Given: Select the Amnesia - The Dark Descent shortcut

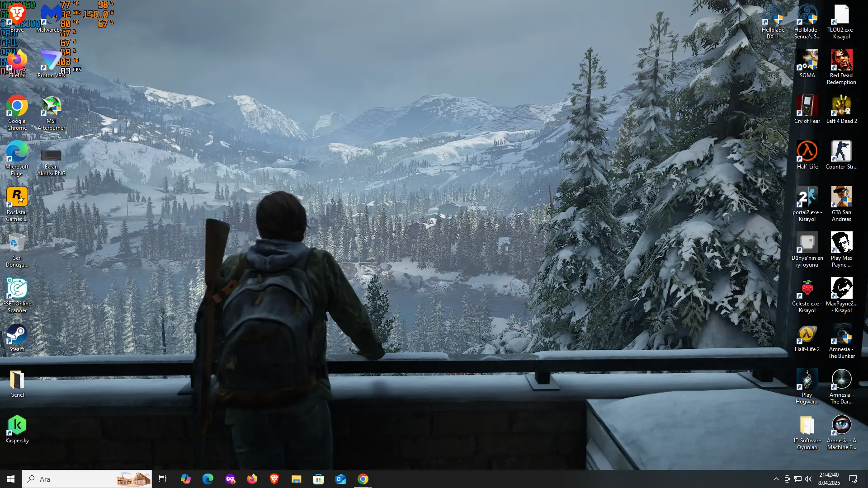Looking at the screenshot, I should click(x=841, y=386).
